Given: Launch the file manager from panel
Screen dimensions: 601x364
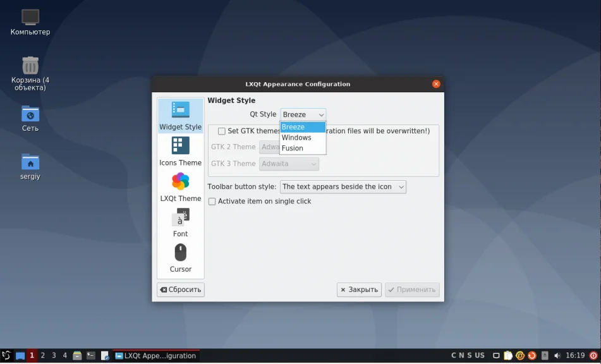Looking at the screenshot, I should [x=77, y=356].
